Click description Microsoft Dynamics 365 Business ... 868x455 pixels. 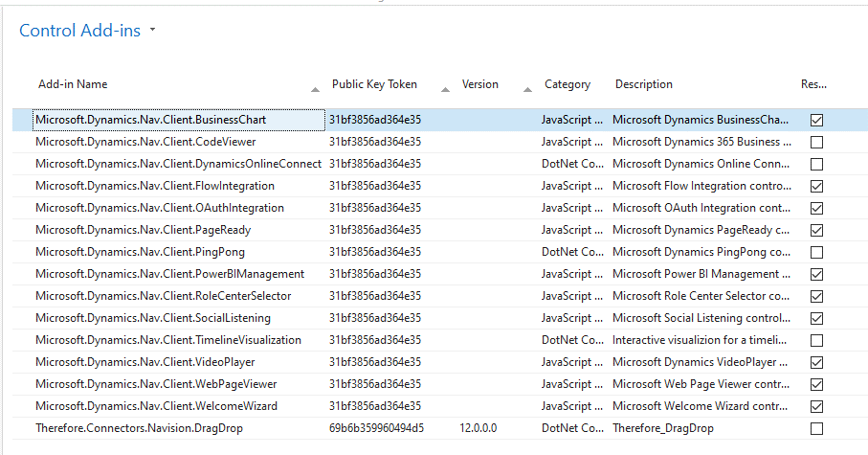[x=701, y=142]
